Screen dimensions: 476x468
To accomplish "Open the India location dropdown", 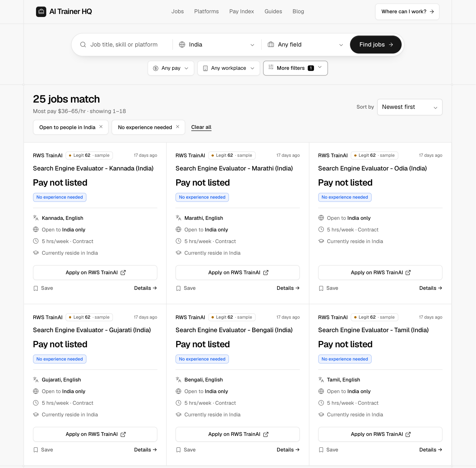I will pos(217,44).
